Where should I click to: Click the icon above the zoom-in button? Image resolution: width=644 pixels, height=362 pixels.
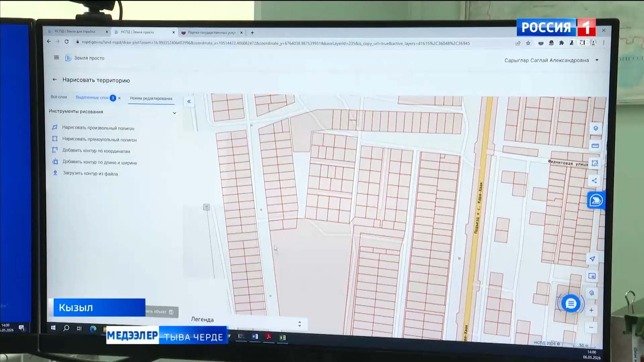pyautogui.click(x=592, y=293)
